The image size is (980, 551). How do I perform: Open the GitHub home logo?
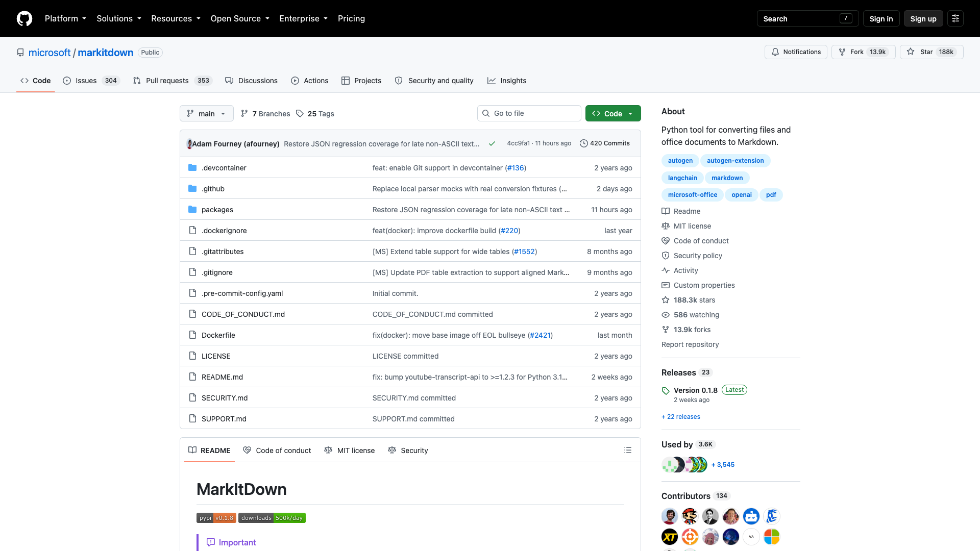24,18
